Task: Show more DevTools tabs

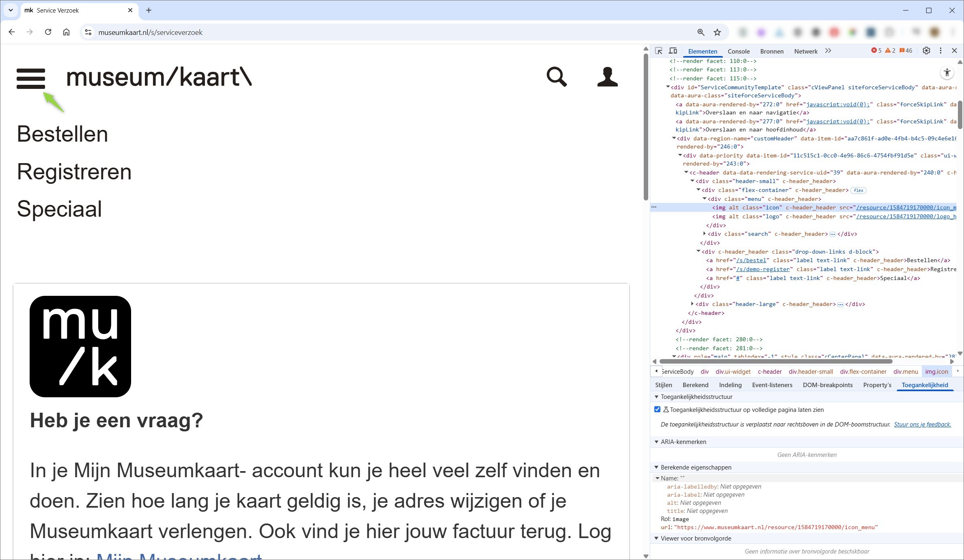Action: click(x=828, y=51)
